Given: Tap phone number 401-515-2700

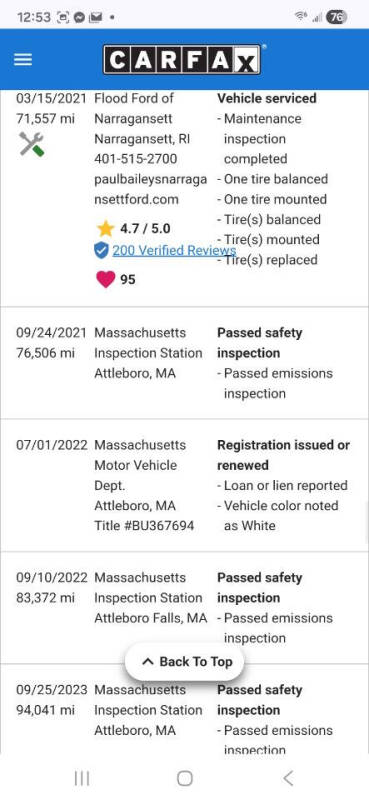Looking at the screenshot, I should [136, 159].
